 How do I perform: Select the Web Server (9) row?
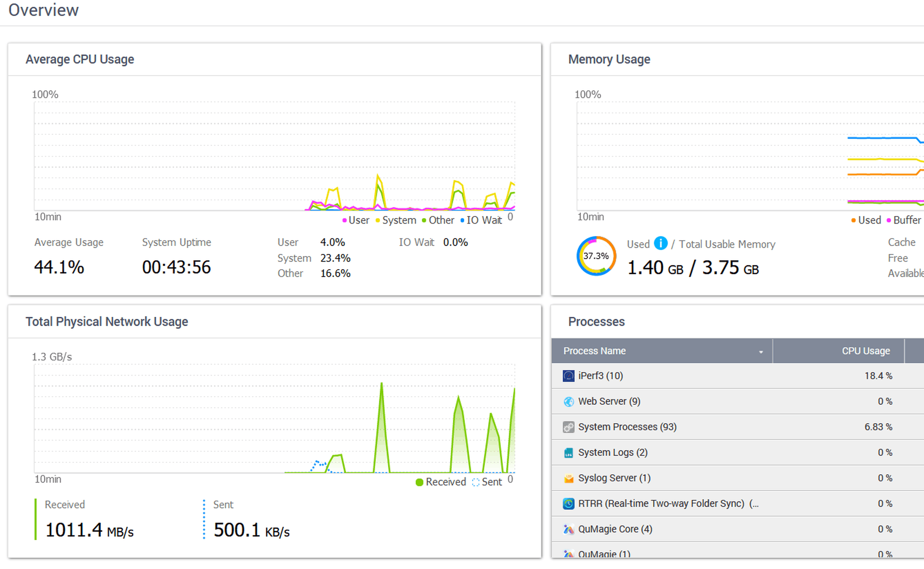tap(737, 401)
